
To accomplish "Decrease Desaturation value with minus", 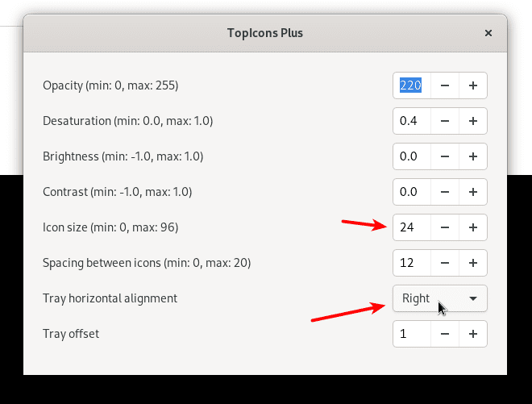I will (445, 121).
